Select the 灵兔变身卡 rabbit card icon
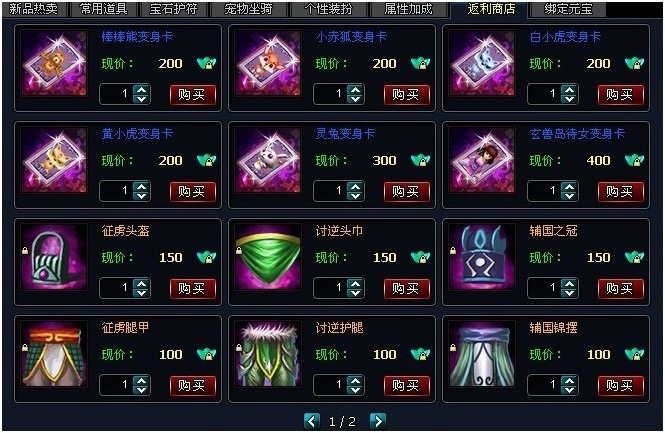Image resolution: width=665 pixels, height=433 pixels. click(x=268, y=160)
